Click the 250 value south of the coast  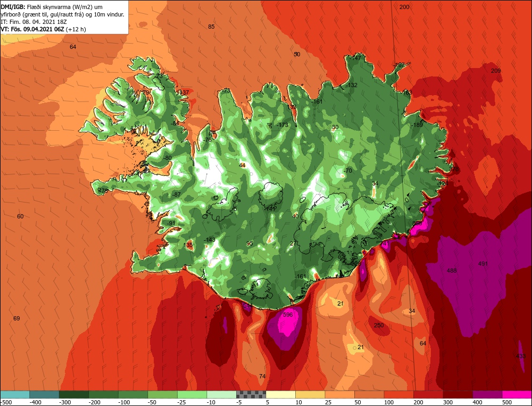[x=379, y=325]
